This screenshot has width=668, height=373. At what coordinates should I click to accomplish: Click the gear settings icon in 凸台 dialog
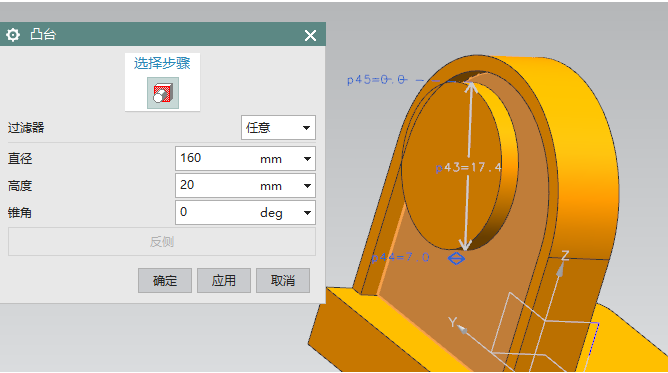[x=13, y=35]
